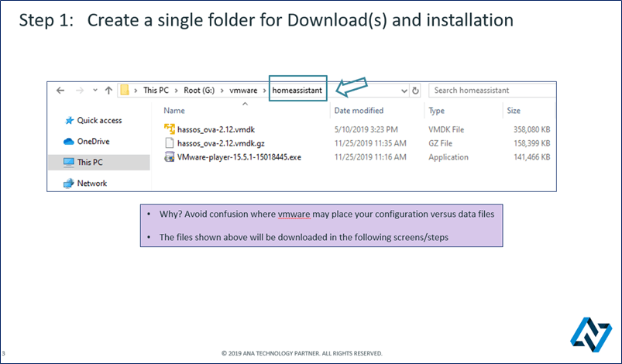Sort files by Date modified column
The width and height of the screenshot is (622, 364).
point(358,111)
